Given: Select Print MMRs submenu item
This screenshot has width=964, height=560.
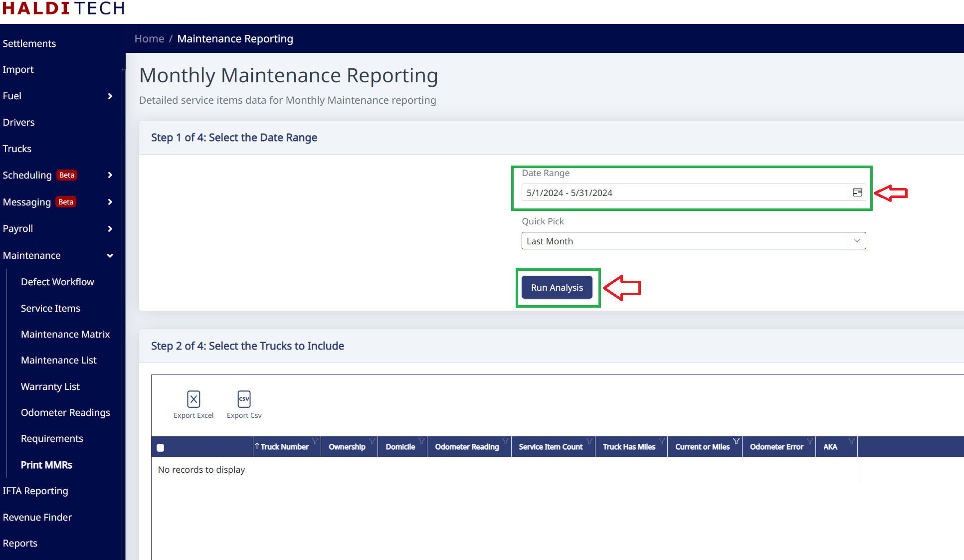Looking at the screenshot, I should (46, 465).
